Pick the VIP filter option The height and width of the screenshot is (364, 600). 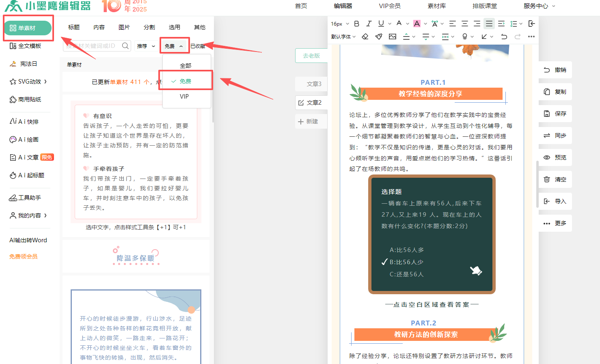coord(184,97)
